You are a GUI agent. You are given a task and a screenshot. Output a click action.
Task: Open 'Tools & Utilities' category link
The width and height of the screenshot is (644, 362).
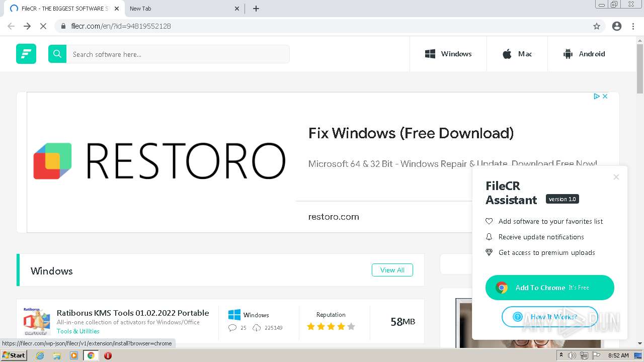click(x=78, y=331)
